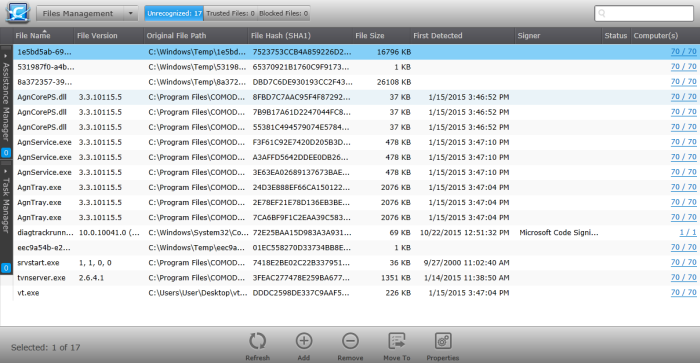Image resolution: width=700 pixels, height=363 pixels.
Task: Switch to Blocked Files: 0 tab
Action: (x=283, y=13)
